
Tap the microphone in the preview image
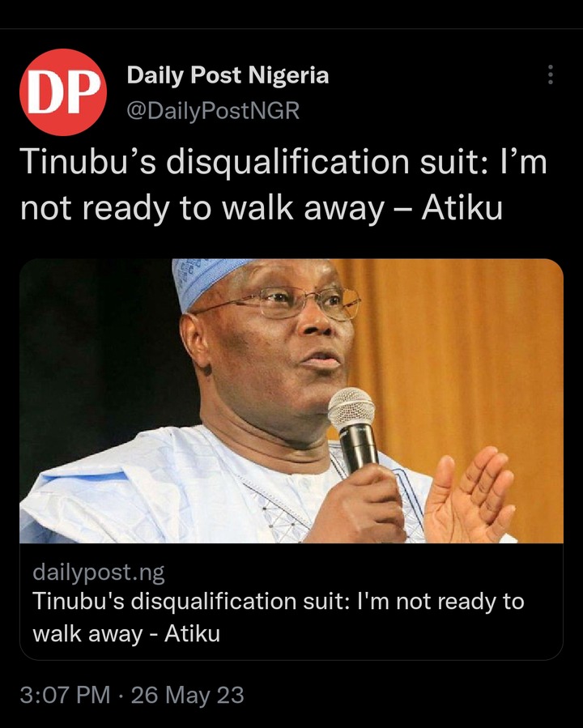[353, 429]
